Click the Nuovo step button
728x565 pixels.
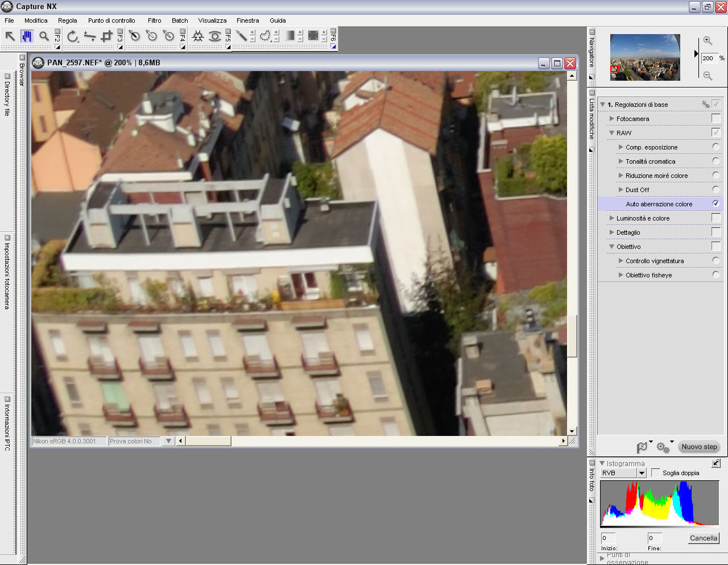coord(699,447)
